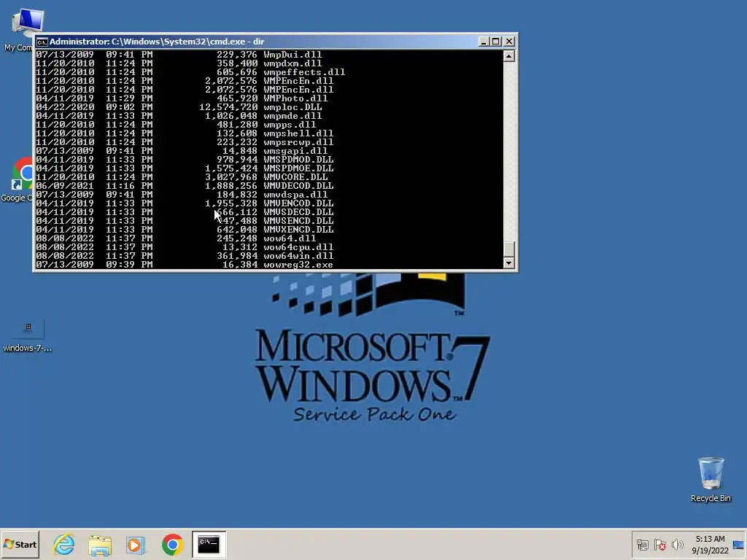Click the wmsgapi.dll entry

pos(295,151)
